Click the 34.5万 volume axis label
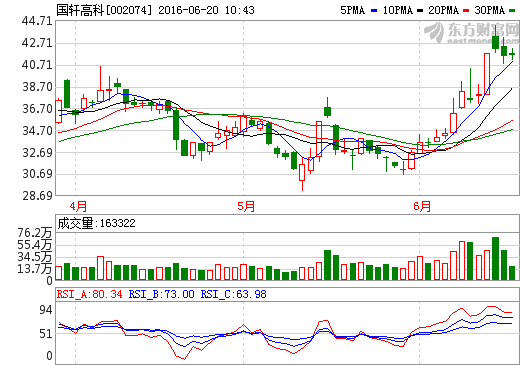The image size is (520, 365). pos(35,257)
